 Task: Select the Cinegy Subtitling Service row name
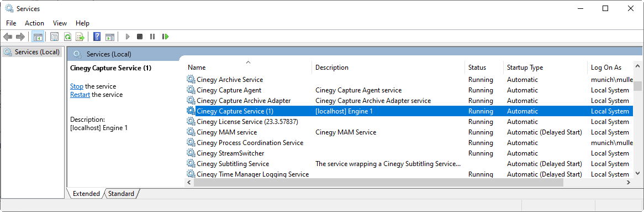(233, 164)
